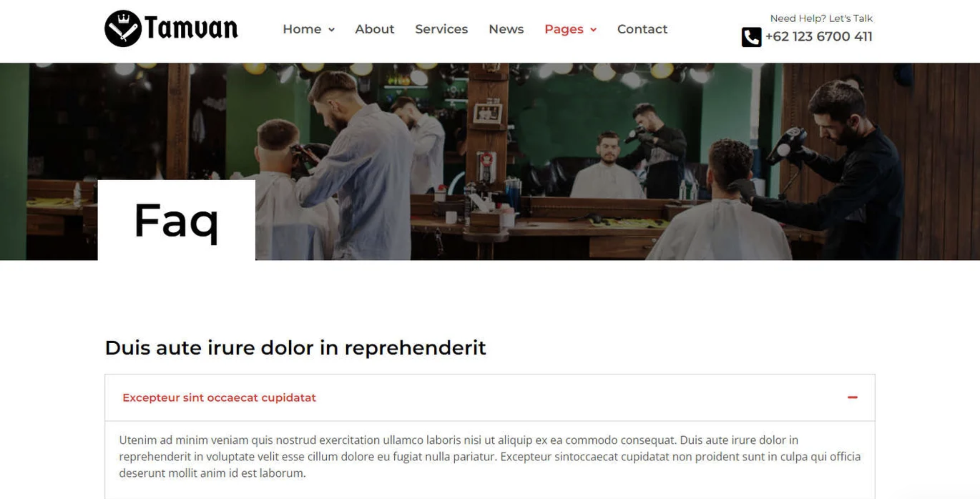Click the black phone icon
This screenshot has width=980, height=499.
pos(751,37)
